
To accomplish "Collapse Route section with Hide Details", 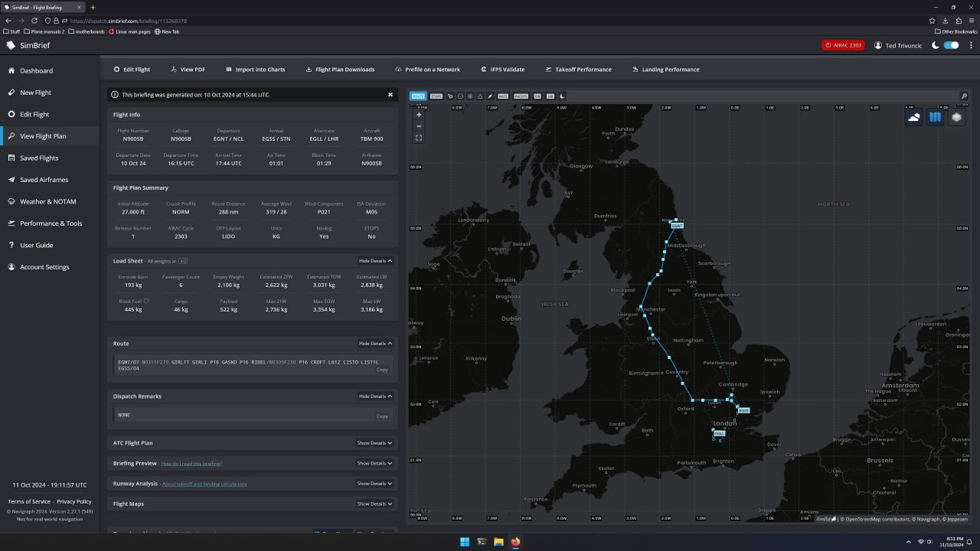I will point(375,344).
